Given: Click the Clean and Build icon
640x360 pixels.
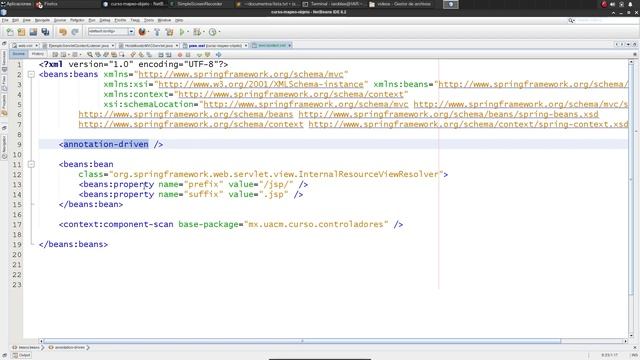Looking at the screenshot, I should pyautogui.click(x=169, y=32).
